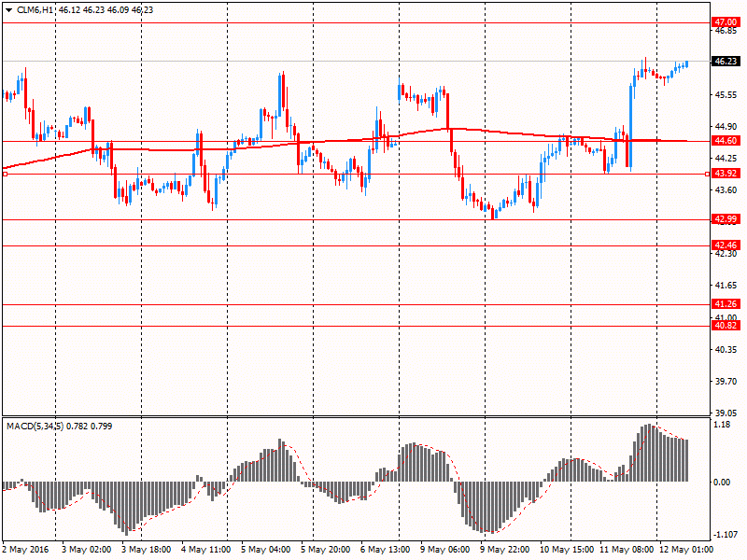Screen dimensions: 747x560
Task: Select the current price label 46.23
Action: (726, 61)
